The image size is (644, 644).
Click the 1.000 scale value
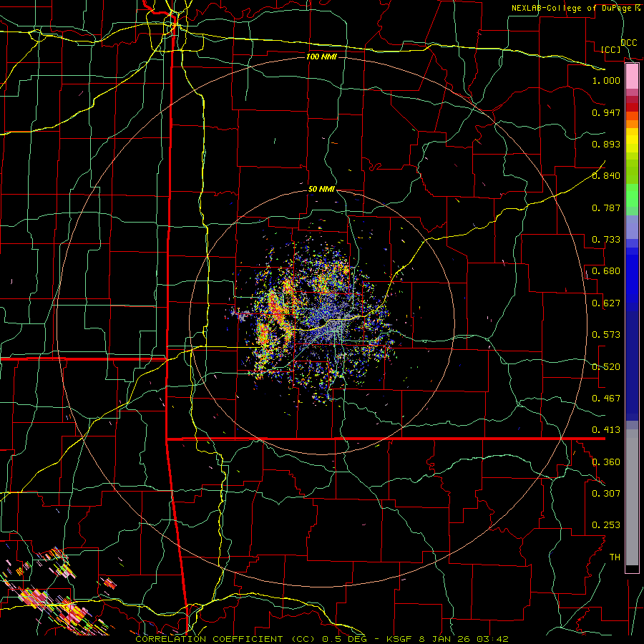tap(606, 80)
